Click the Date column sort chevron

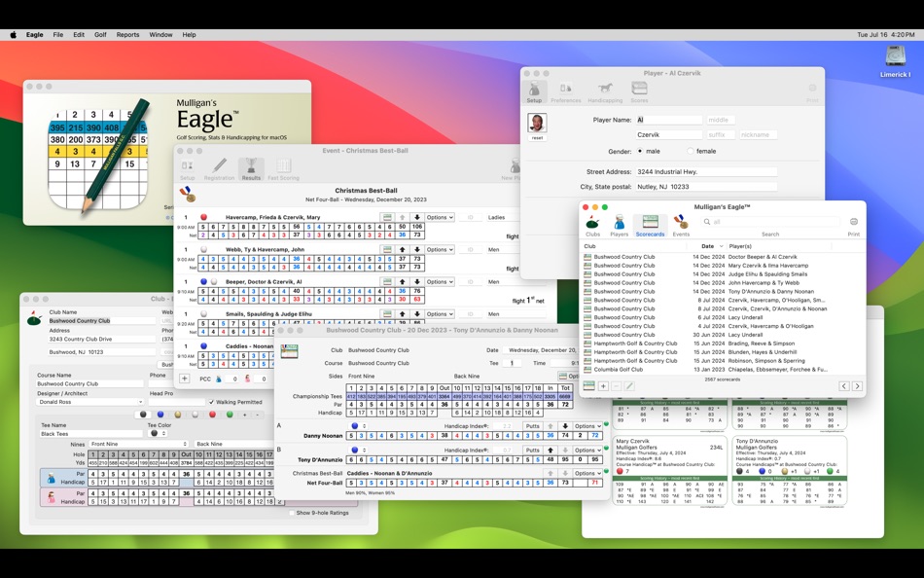click(x=721, y=244)
